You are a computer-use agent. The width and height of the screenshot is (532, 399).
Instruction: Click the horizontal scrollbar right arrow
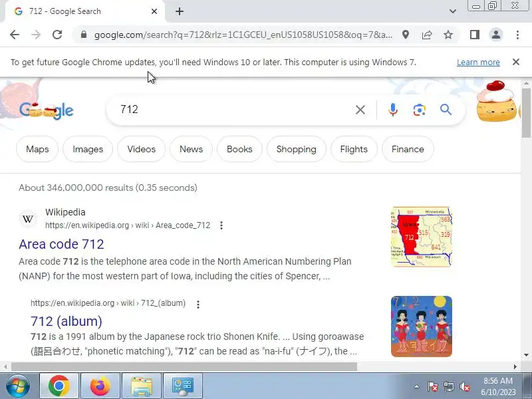[515, 367]
